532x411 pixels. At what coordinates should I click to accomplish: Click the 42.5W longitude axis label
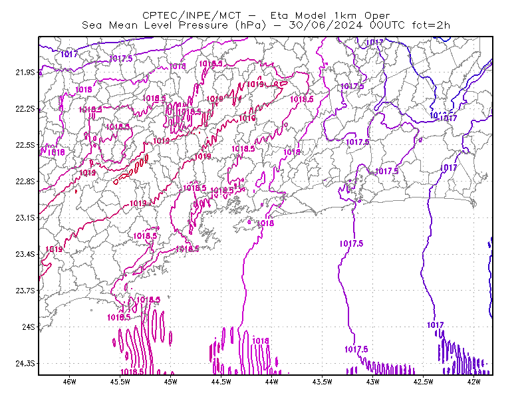[424, 382]
